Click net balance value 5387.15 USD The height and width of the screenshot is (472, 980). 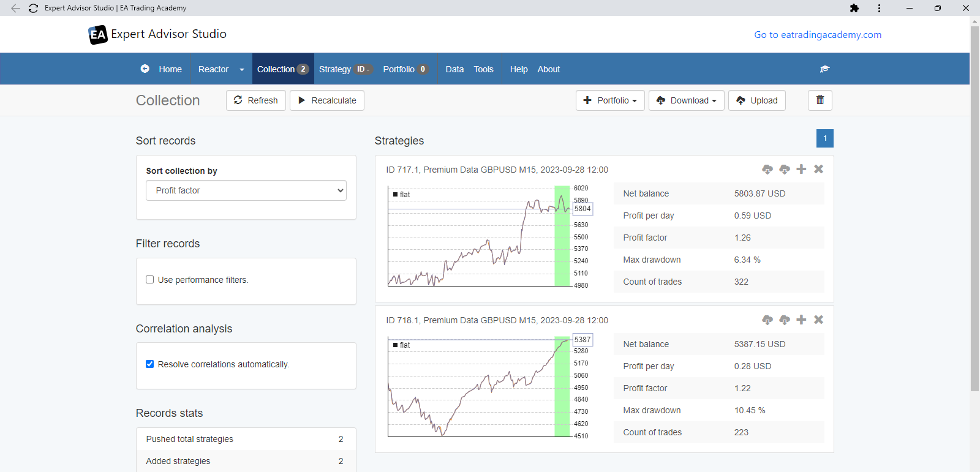pyautogui.click(x=759, y=344)
